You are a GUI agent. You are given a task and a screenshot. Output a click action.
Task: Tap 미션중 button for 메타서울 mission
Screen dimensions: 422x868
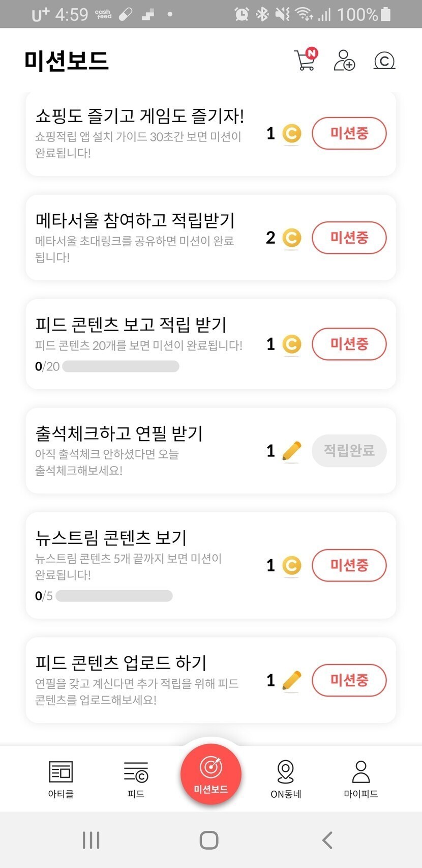(x=349, y=238)
